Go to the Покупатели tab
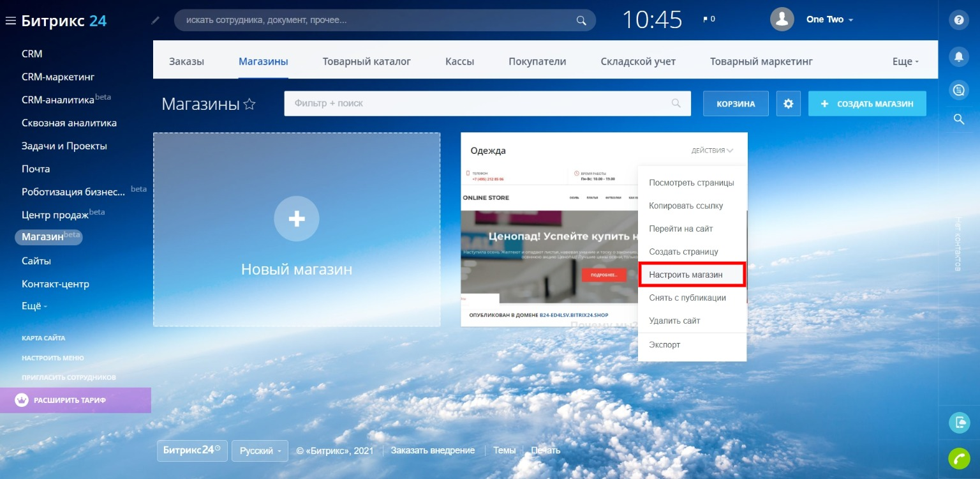The width and height of the screenshot is (980, 479). 537,62
